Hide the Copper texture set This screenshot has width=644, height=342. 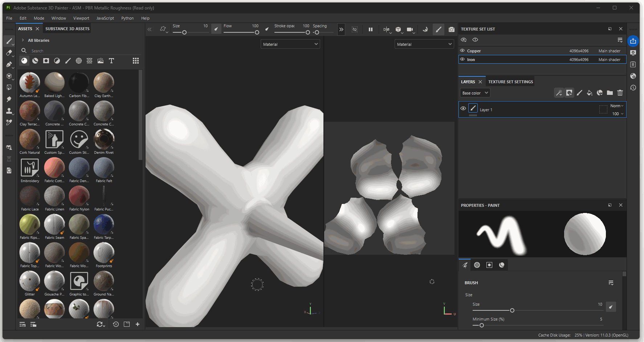click(462, 51)
